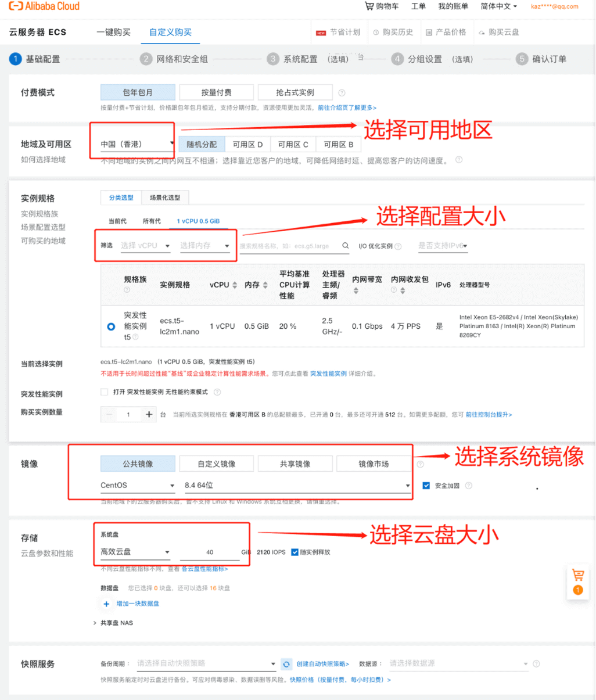Open the 选择内存 filter dropdown
This screenshot has width=596, height=700.
(x=204, y=246)
